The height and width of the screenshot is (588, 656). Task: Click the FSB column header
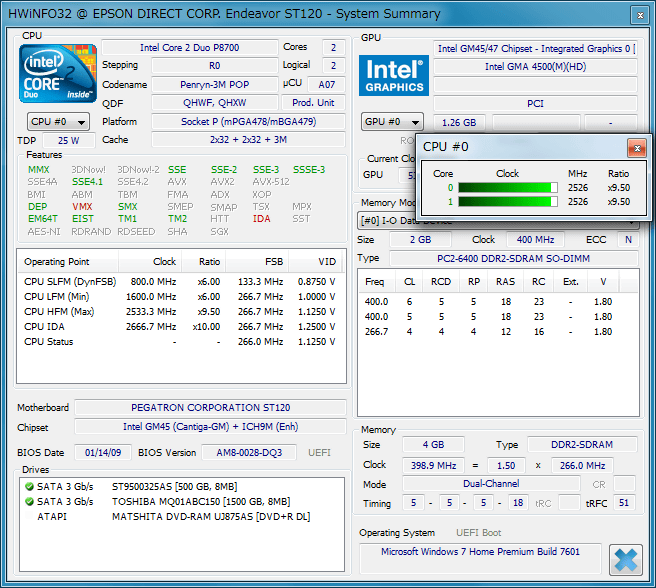click(257, 262)
